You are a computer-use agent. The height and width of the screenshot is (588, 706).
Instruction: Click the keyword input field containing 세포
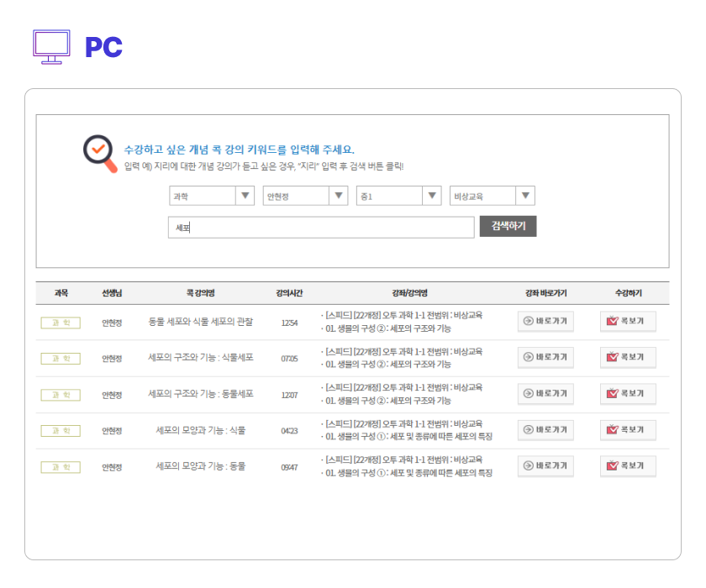(321, 228)
